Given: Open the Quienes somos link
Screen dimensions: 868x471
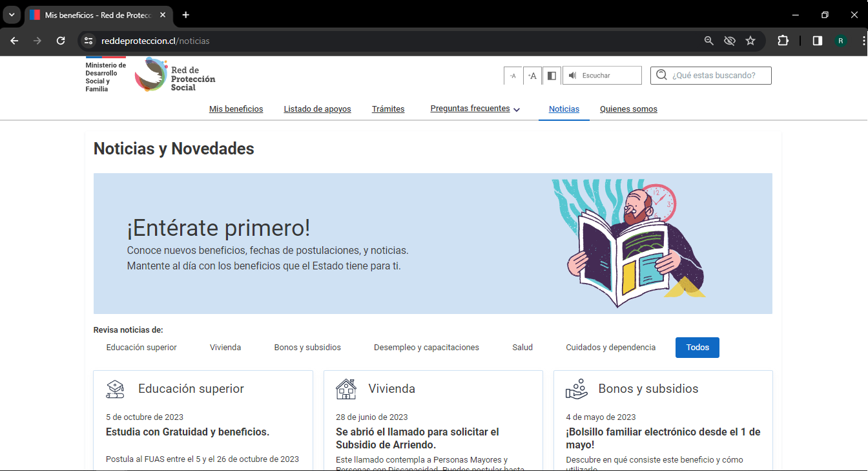Looking at the screenshot, I should pos(628,109).
